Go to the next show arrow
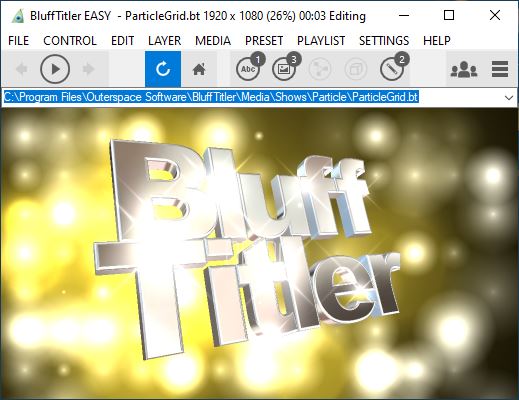 [89, 69]
